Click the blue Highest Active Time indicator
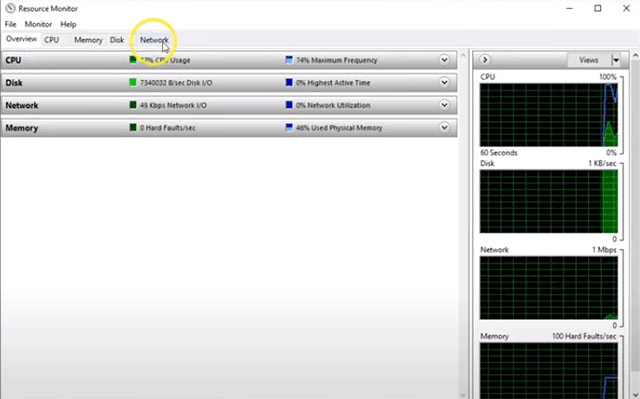The width and height of the screenshot is (640, 399). (289, 82)
